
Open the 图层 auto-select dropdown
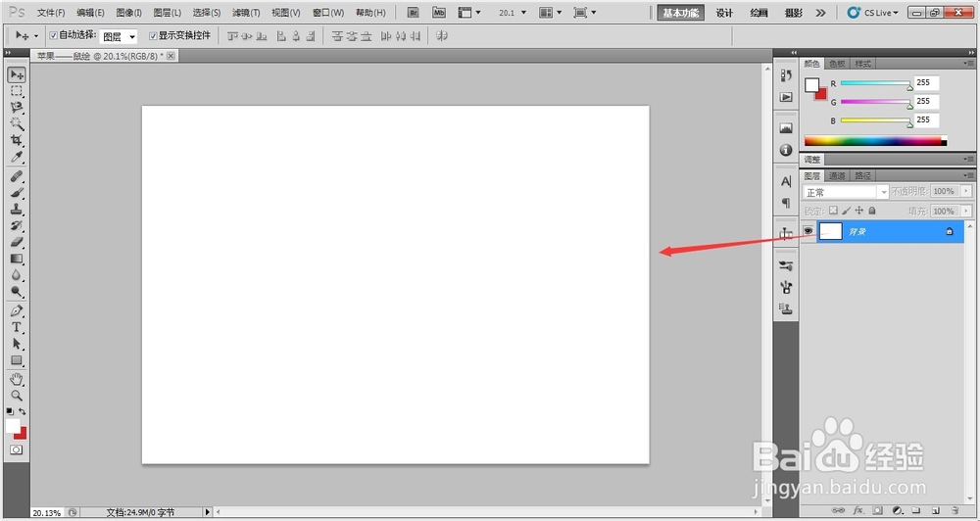[x=119, y=37]
